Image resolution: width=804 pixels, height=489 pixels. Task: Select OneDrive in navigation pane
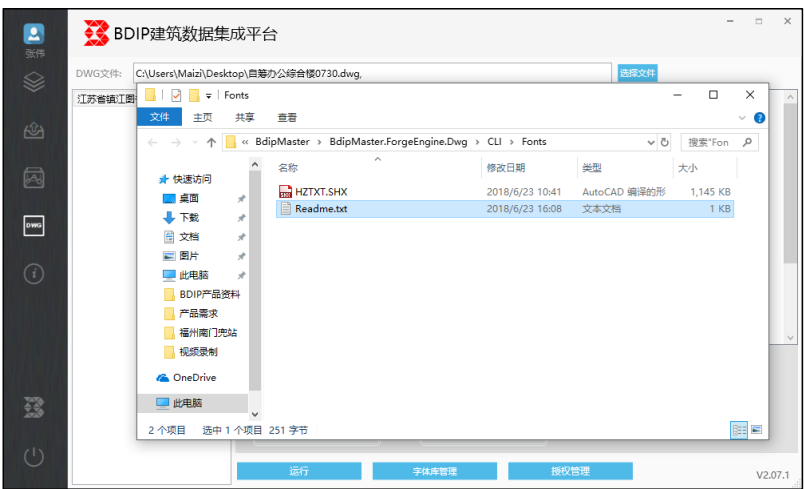pyautogui.click(x=194, y=378)
